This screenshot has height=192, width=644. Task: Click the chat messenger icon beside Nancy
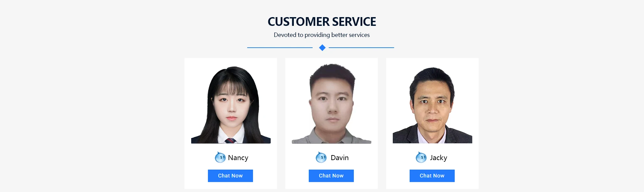click(x=220, y=157)
